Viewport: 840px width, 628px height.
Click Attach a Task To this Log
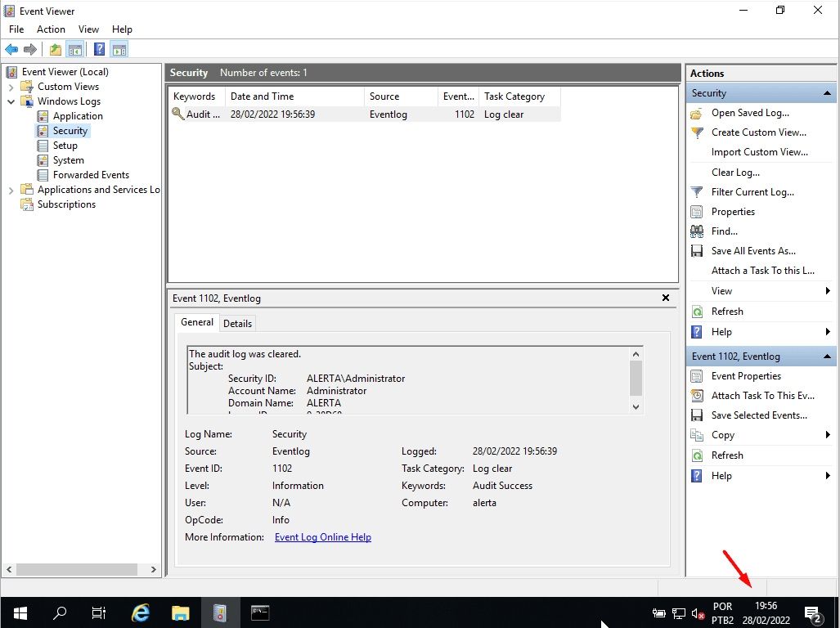pyautogui.click(x=763, y=271)
